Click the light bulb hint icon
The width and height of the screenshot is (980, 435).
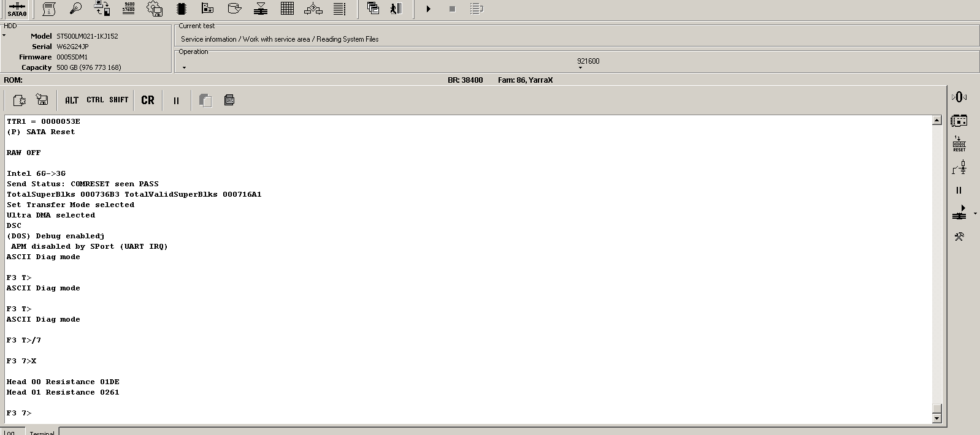75,9
